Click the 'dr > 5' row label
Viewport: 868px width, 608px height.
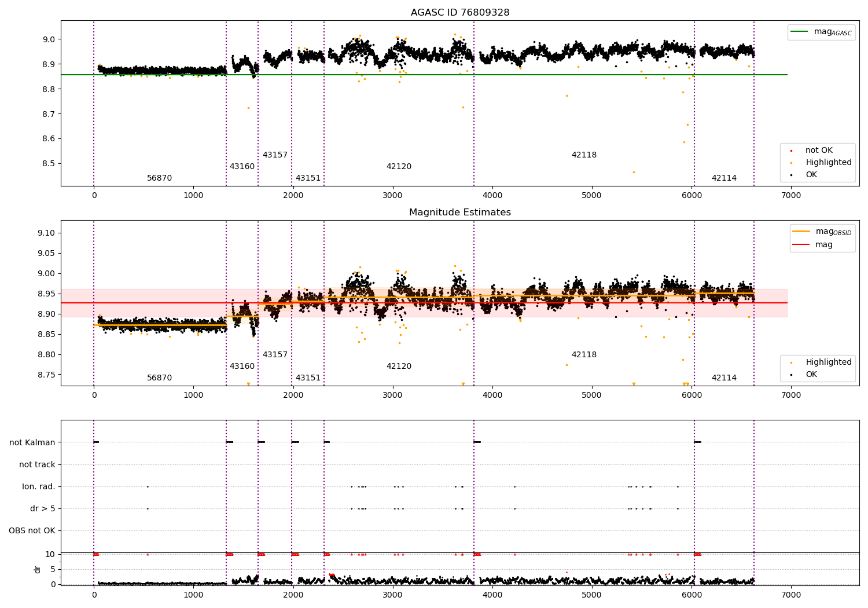[x=43, y=508]
